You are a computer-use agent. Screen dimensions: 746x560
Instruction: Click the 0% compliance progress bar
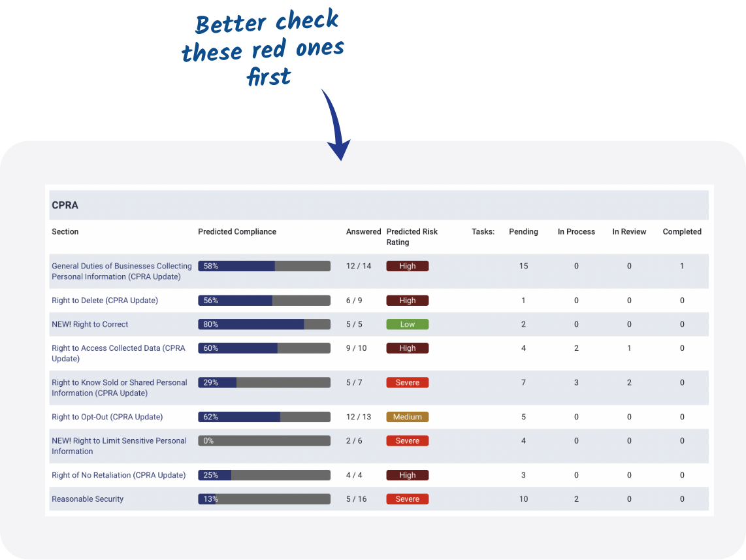tap(264, 441)
